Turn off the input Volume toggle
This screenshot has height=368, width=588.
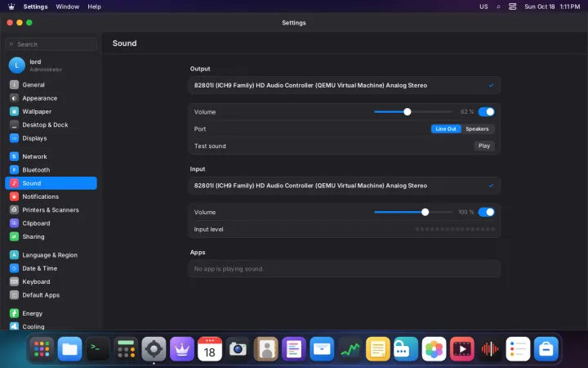(x=487, y=212)
